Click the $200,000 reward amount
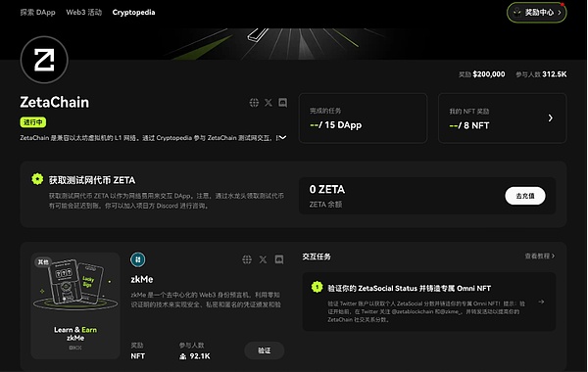The image size is (588, 372). (489, 74)
